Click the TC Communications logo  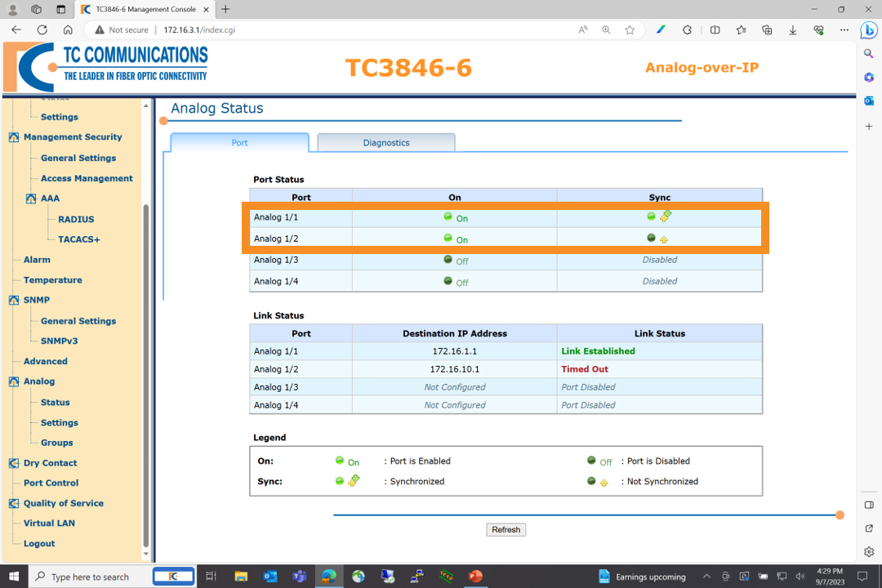point(105,67)
